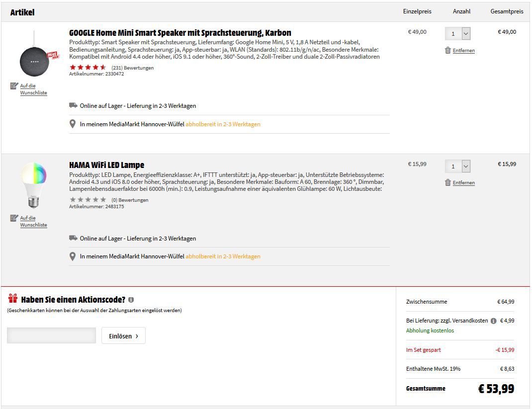Click the delivery truck icon for Google Home Mini
532x409 pixels.
tap(73, 105)
